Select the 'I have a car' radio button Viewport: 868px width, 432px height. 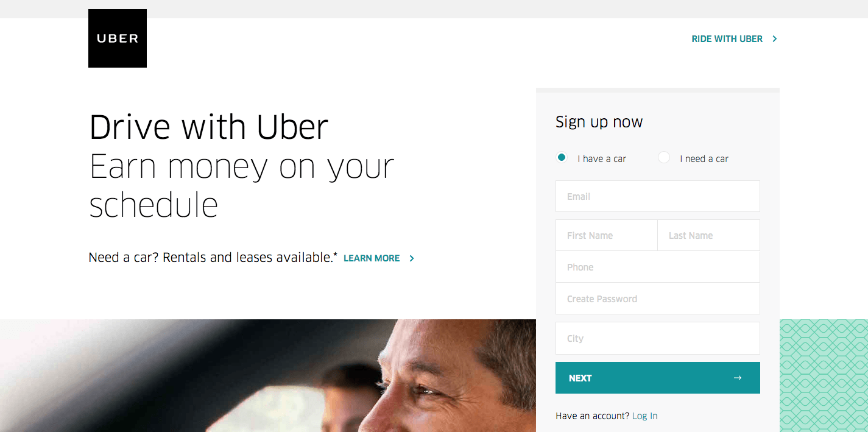point(562,157)
